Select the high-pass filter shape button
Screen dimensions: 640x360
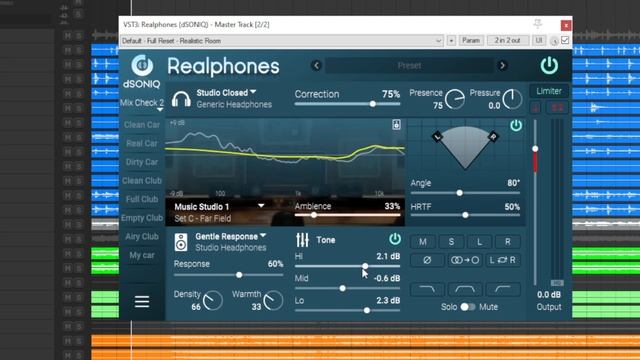tap(503, 289)
